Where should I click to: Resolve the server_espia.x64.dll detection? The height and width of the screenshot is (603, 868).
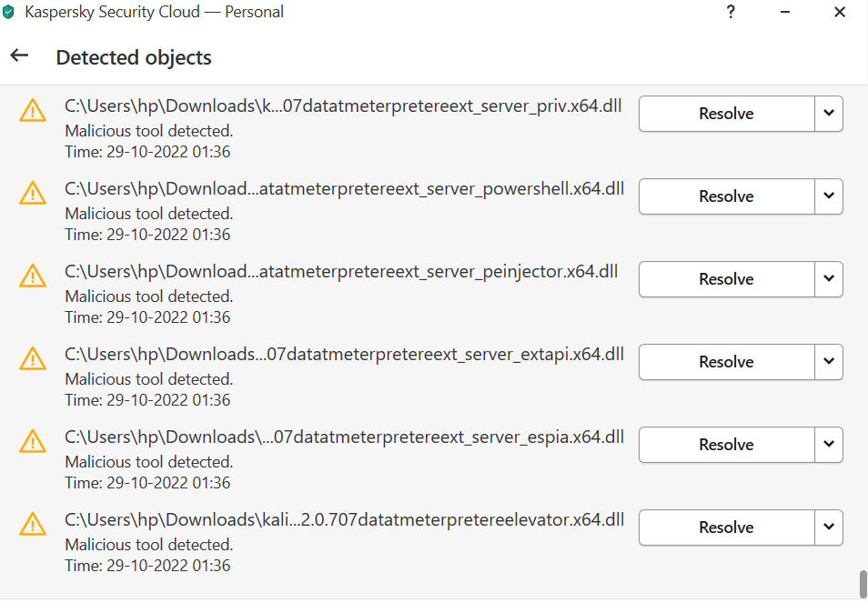point(726,445)
